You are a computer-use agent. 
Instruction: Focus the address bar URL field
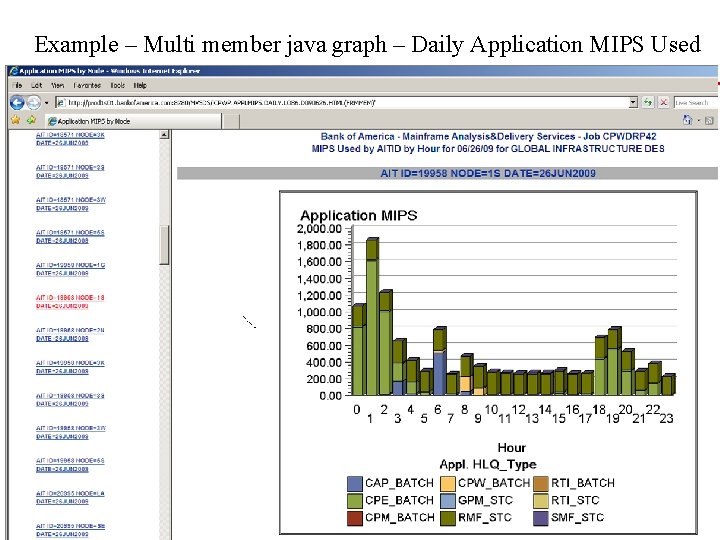[x=346, y=102]
